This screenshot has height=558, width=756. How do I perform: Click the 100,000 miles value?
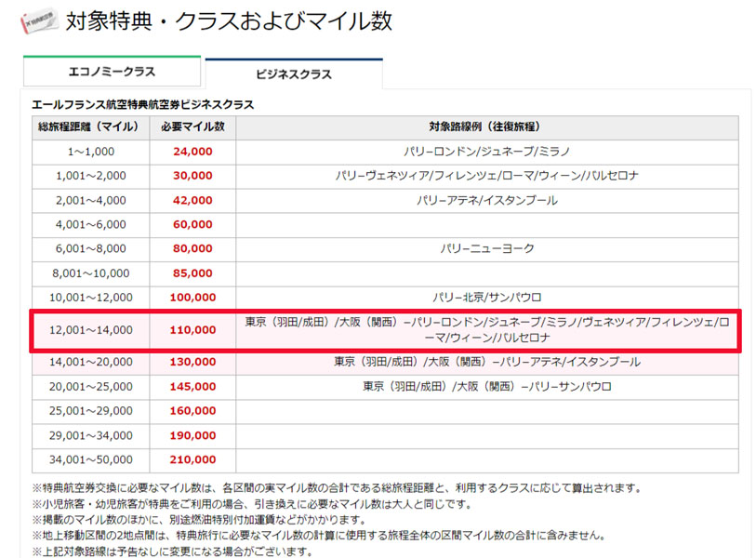(192, 298)
